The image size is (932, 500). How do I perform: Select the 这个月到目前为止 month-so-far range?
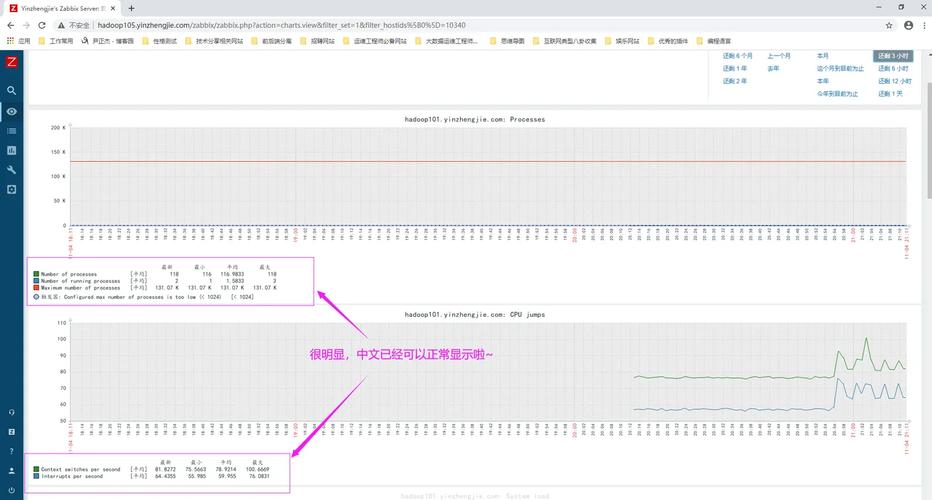point(840,68)
